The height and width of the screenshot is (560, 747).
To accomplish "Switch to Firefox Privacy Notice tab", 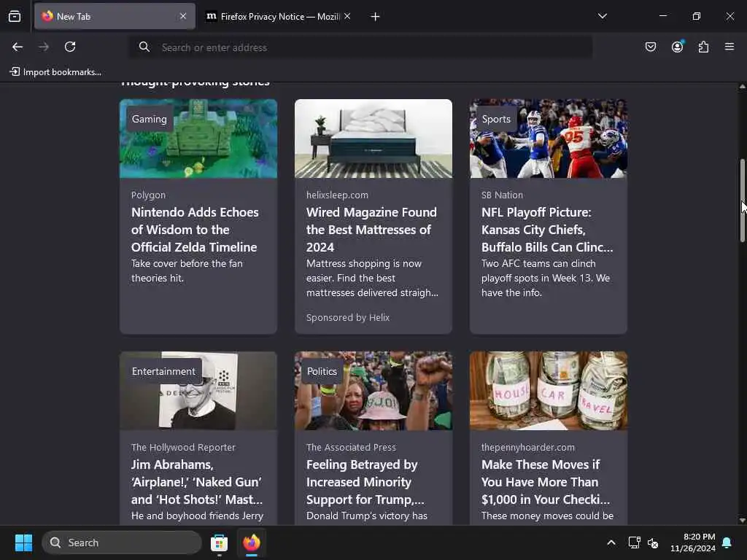I will click(279, 17).
